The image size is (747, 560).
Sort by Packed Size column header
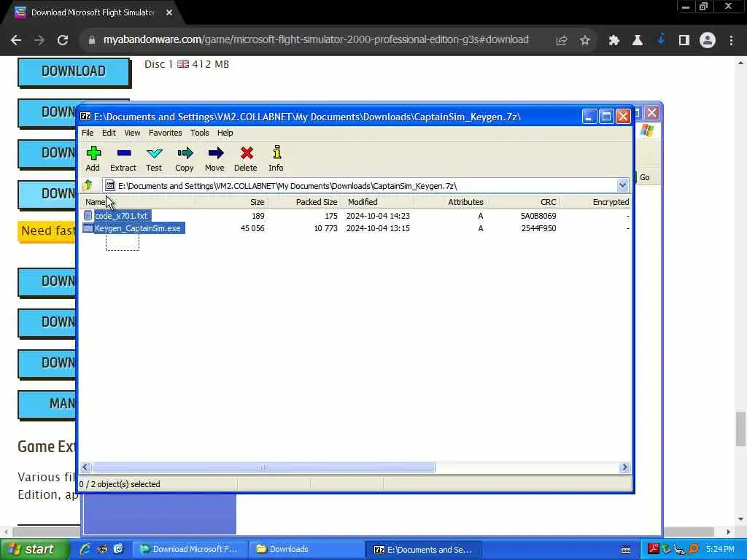(x=304, y=202)
